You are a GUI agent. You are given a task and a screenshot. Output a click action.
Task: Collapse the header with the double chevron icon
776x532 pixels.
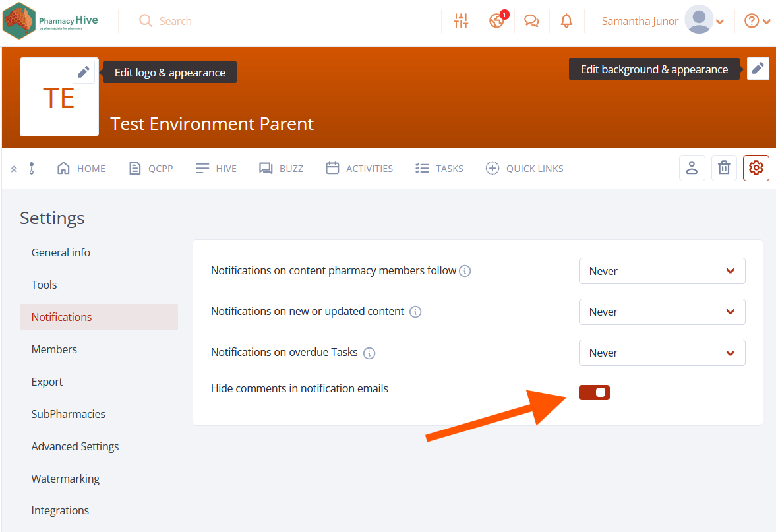(14, 169)
